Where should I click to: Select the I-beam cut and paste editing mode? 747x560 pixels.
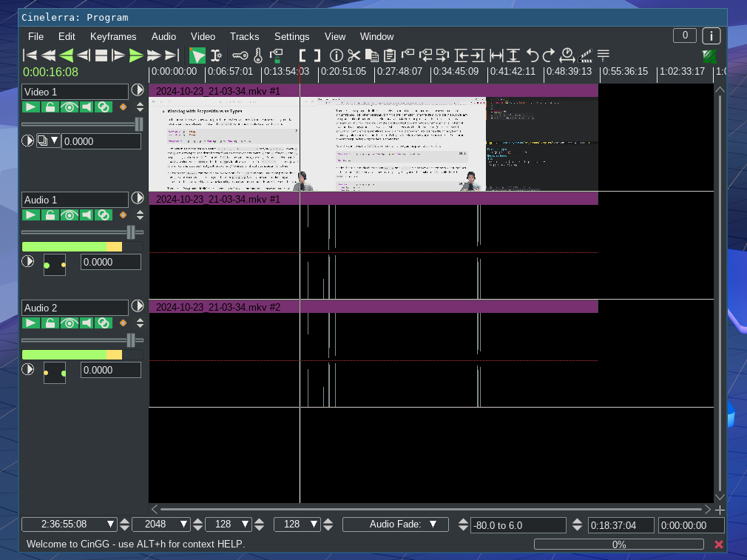tap(216, 55)
